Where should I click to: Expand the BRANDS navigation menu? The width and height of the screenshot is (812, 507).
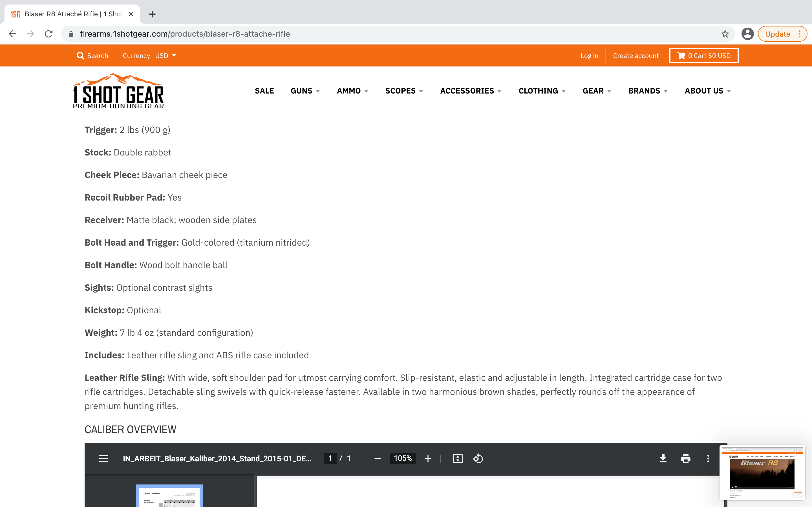(x=648, y=91)
